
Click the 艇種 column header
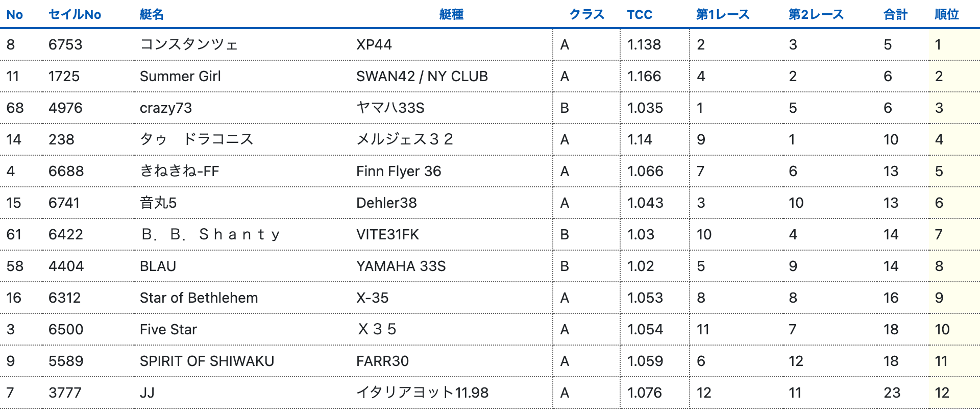point(451,14)
